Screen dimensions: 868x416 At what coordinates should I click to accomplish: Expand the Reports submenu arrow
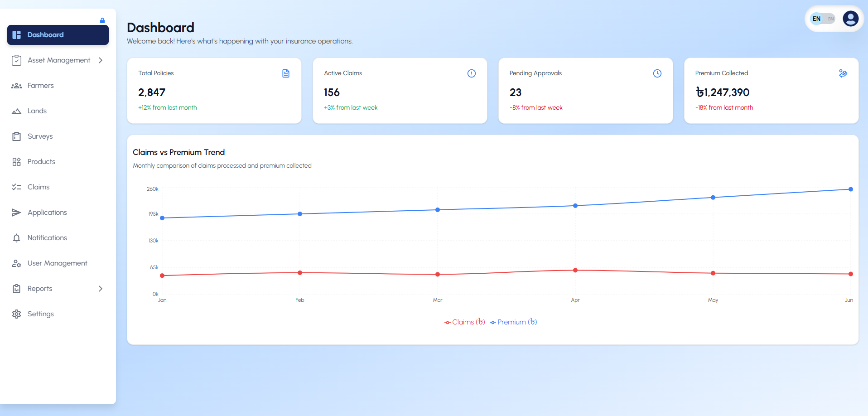coord(101,289)
